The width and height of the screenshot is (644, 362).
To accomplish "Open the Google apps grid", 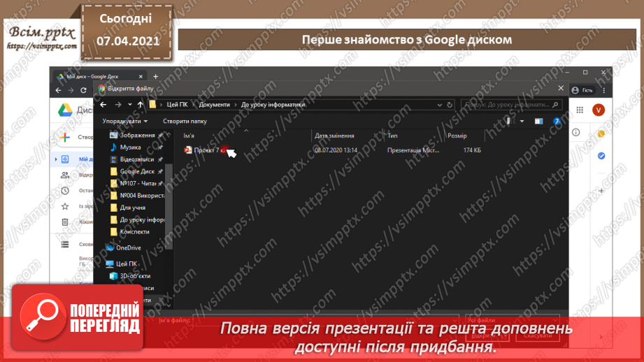I will pyautogui.click(x=580, y=110).
